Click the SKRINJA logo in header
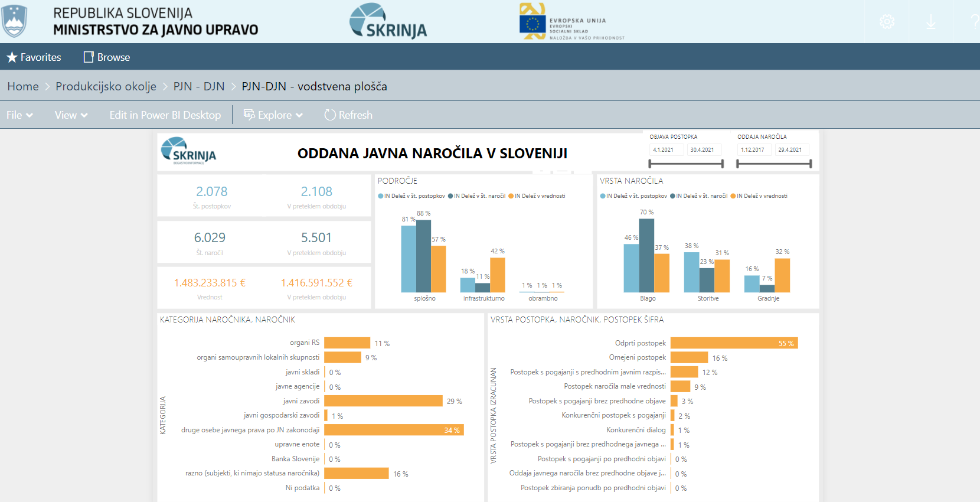The width and height of the screenshot is (980, 502). click(x=388, y=21)
